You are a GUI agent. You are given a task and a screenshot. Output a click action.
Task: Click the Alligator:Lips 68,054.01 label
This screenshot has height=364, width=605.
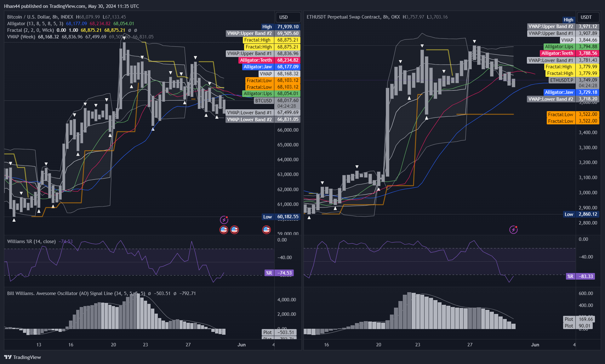(271, 94)
